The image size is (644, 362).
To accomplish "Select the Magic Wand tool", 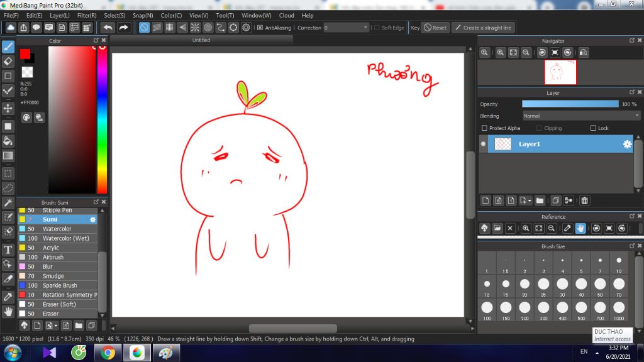I will (x=8, y=203).
